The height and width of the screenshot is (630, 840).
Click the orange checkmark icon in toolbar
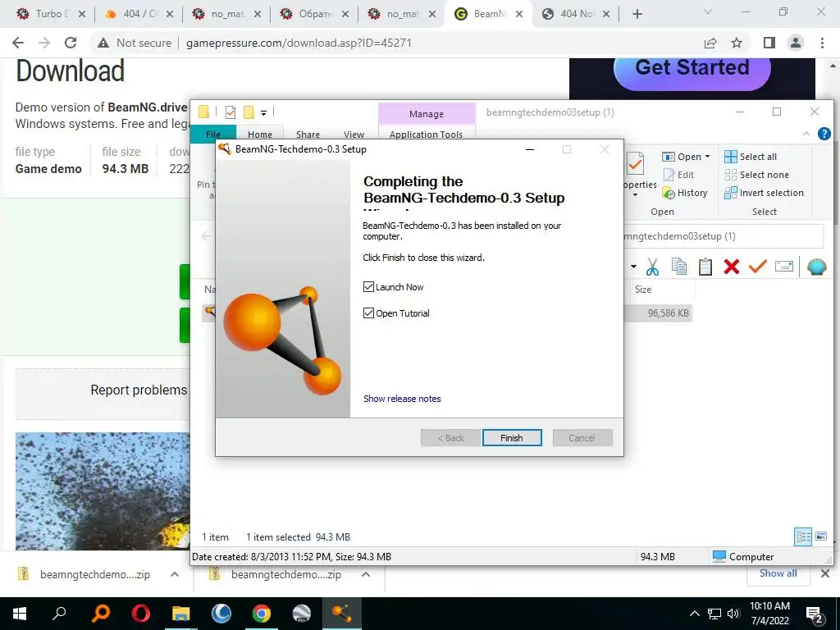pos(757,266)
